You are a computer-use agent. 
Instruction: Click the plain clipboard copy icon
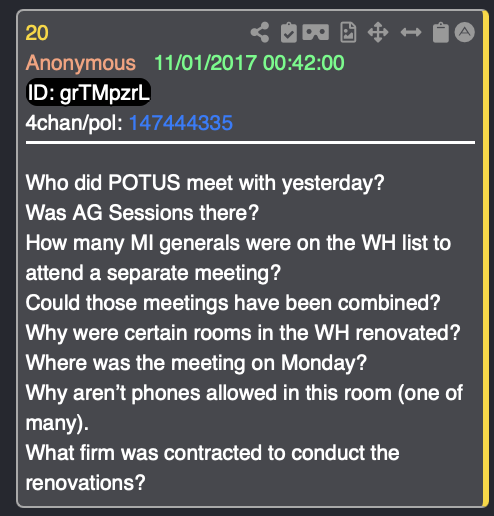pyautogui.click(x=441, y=32)
